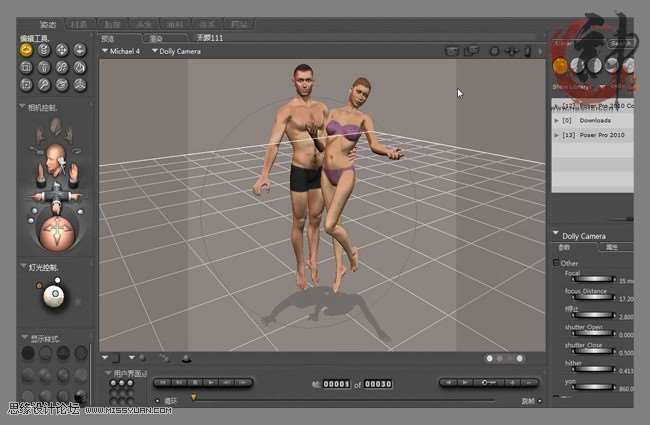650x425 pixels.
Task: Expand the Downloads library folder arrow
Action: point(557,120)
